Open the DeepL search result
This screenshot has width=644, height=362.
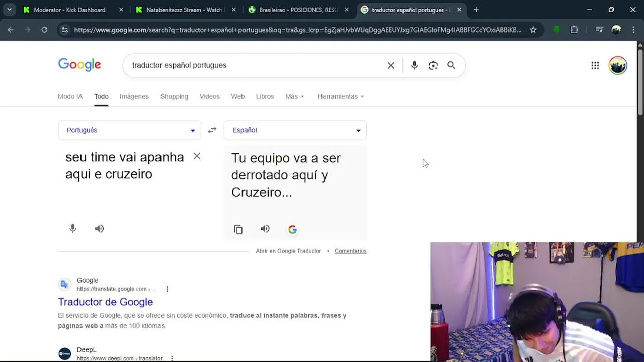87,350
